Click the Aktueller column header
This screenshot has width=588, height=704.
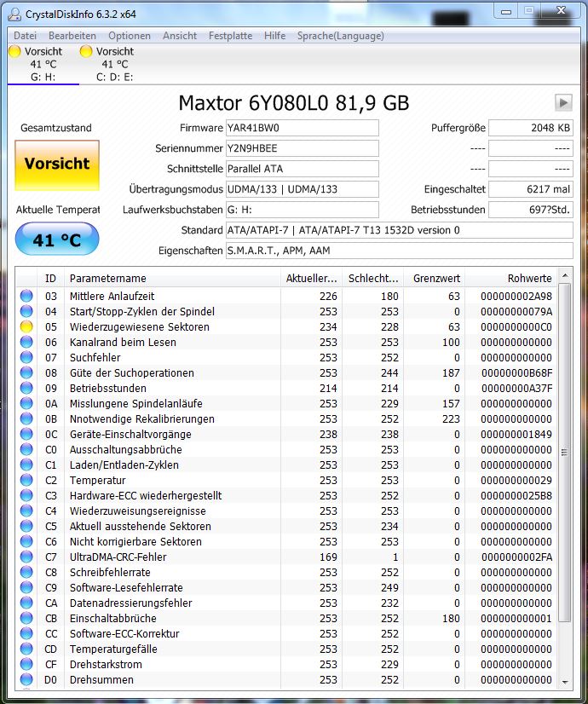pyautogui.click(x=312, y=279)
